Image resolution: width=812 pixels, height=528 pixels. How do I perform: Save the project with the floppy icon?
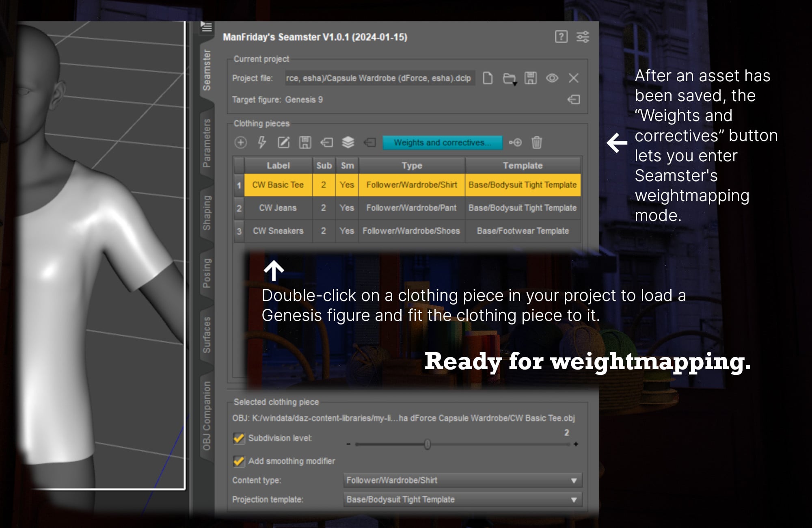point(530,78)
